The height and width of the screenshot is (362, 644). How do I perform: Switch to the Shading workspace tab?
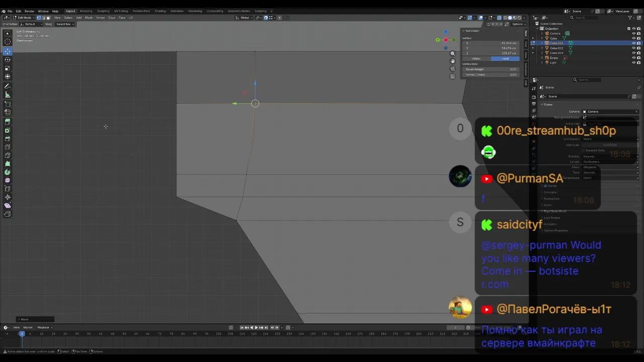coord(160,11)
